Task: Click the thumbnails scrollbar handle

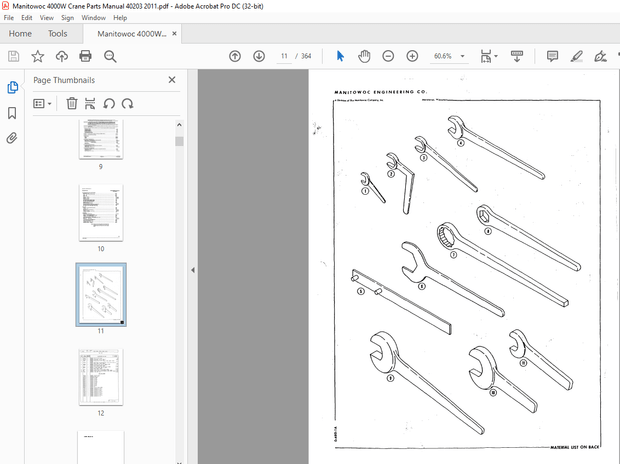Action: [179, 141]
